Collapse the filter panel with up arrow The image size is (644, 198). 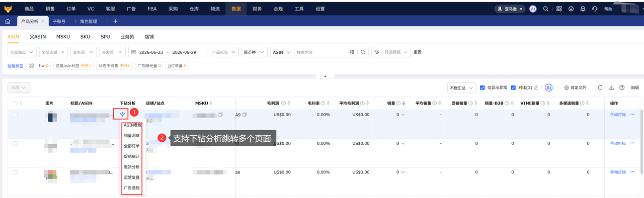(325, 77)
